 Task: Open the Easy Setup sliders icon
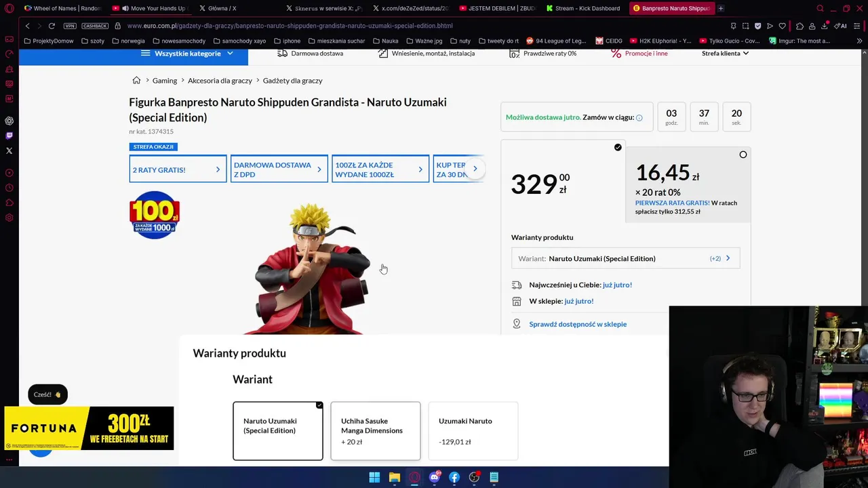[x=858, y=26]
